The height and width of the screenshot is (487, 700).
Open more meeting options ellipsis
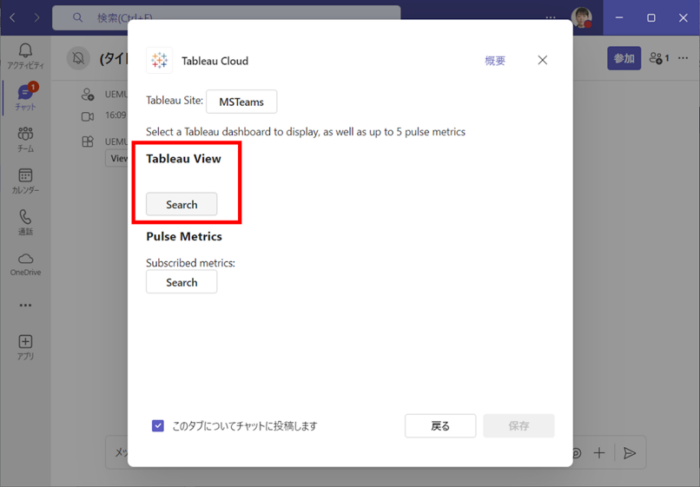click(683, 58)
